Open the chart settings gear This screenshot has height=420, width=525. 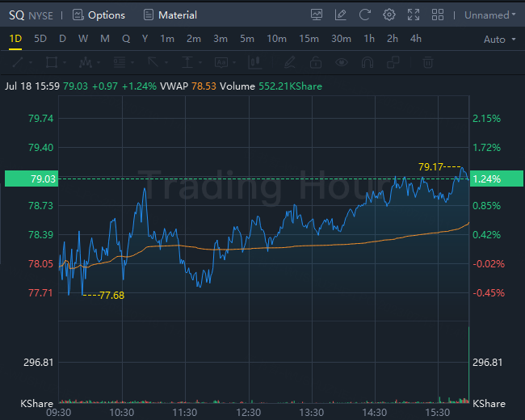pyautogui.click(x=389, y=15)
